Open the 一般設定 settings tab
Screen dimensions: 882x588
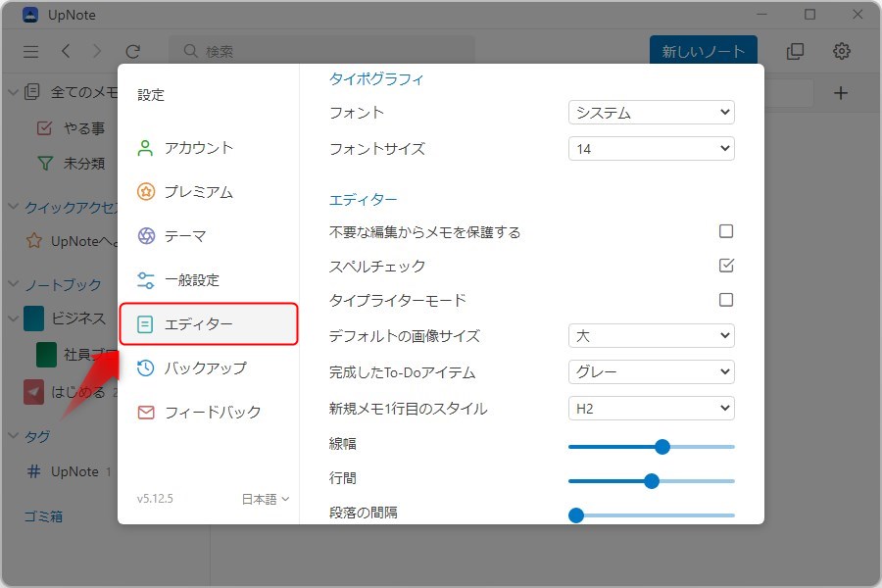(209, 279)
